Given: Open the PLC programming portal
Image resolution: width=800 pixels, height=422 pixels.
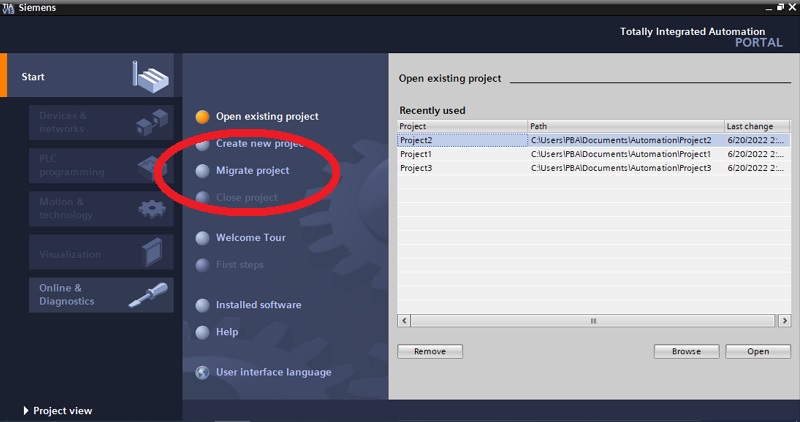Looking at the screenshot, I should 101,165.
